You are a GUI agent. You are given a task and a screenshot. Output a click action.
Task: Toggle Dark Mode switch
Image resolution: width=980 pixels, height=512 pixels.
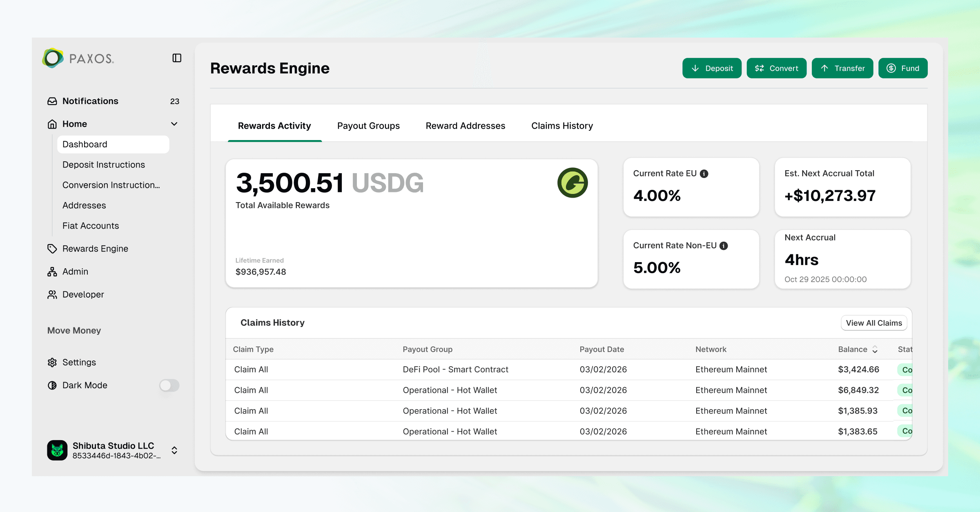coord(169,385)
